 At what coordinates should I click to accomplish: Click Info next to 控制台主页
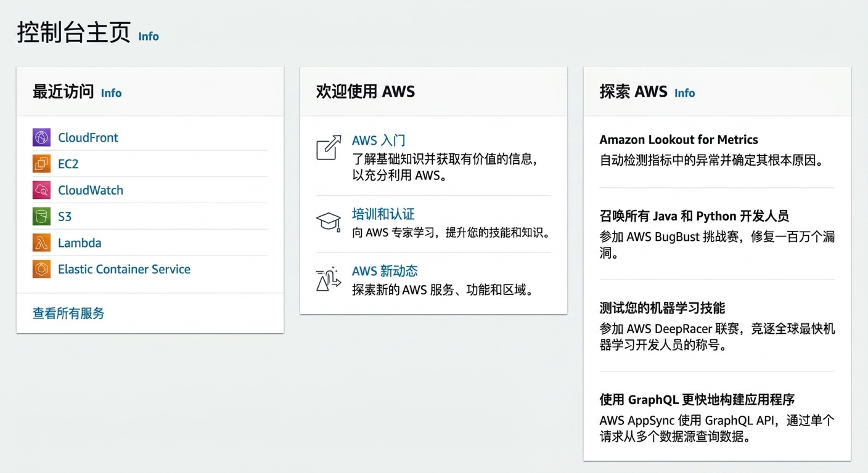149,36
